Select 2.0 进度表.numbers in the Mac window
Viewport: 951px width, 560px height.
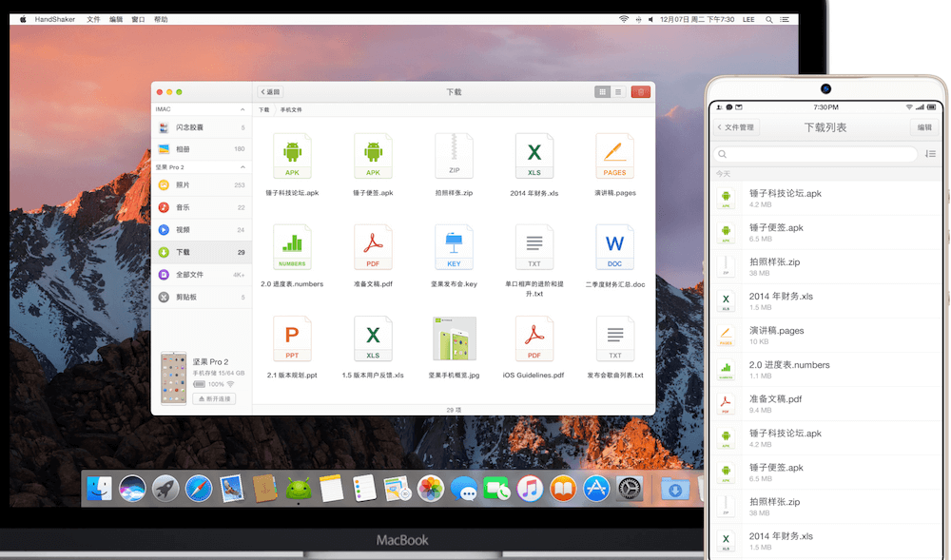point(292,247)
